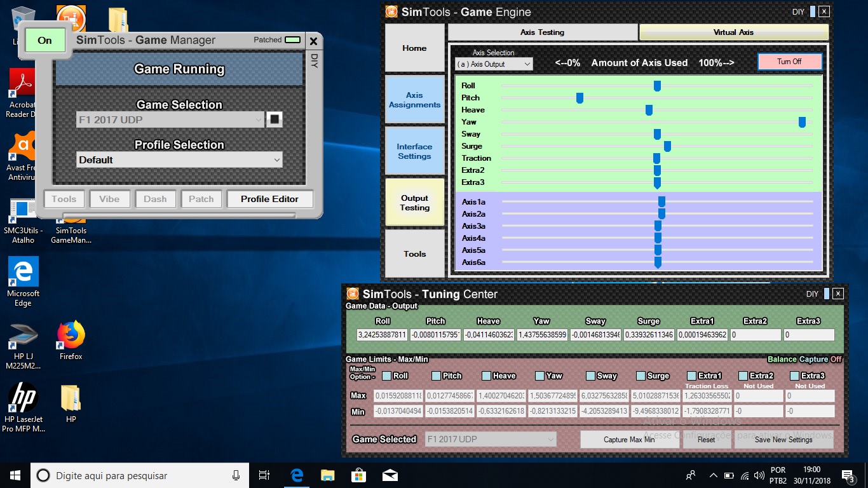This screenshot has height=488, width=868.
Task: Switch to the Axis Testing tab
Action: tap(543, 32)
